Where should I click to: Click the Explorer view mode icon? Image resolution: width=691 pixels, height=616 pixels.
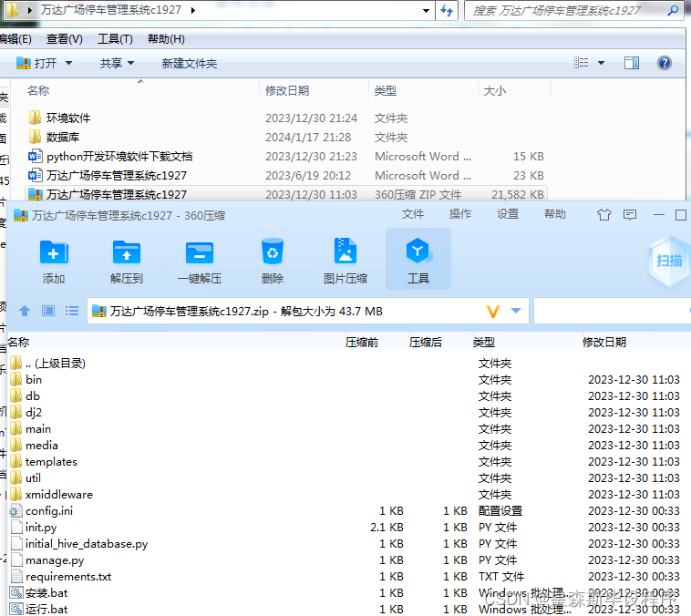click(582, 63)
